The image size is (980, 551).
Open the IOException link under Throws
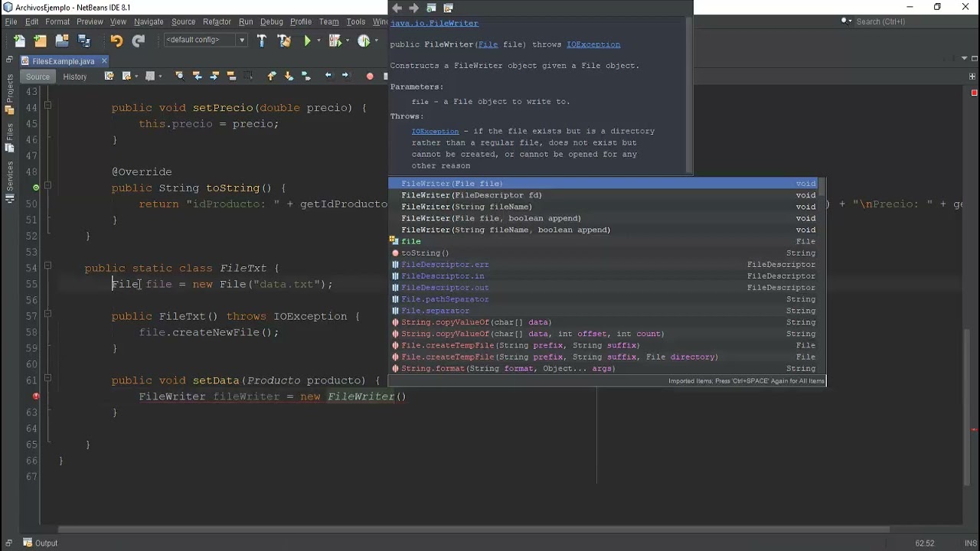(435, 131)
